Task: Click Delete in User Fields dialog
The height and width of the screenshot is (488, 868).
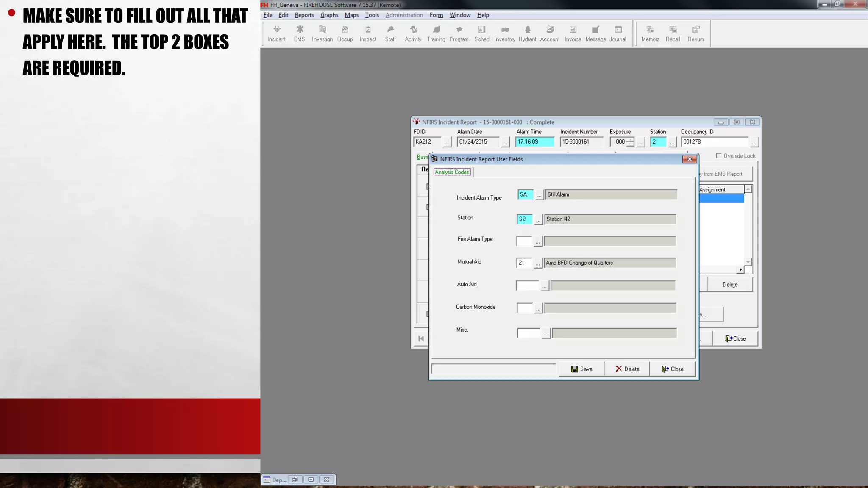Action: click(x=627, y=369)
